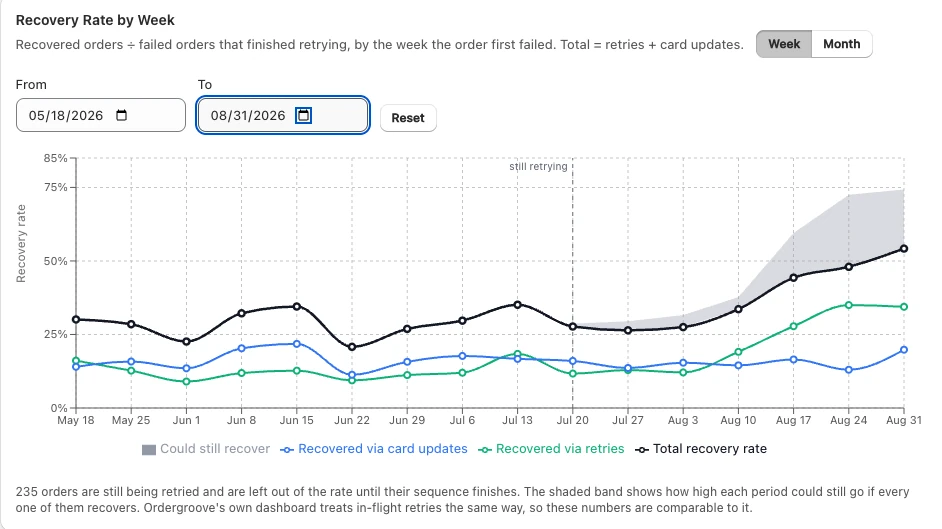Select the card updates point at Aug 31
Screen dimensions: 942x529
point(904,349)
